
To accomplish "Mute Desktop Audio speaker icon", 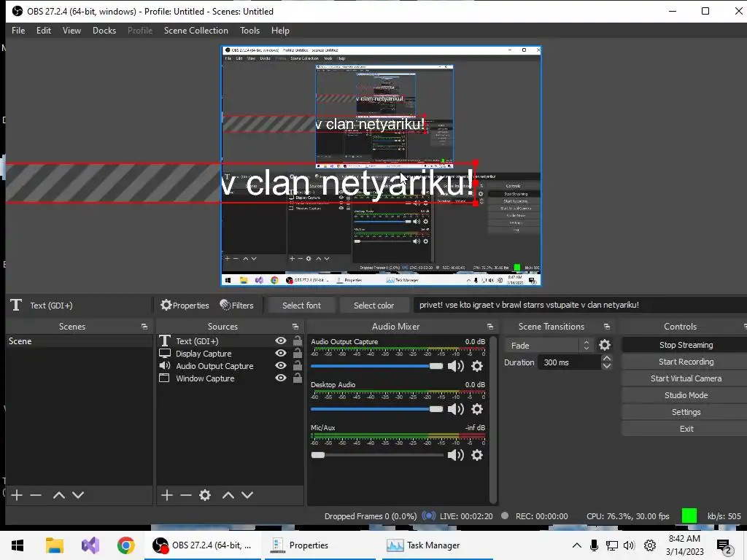I will point(456,409).
